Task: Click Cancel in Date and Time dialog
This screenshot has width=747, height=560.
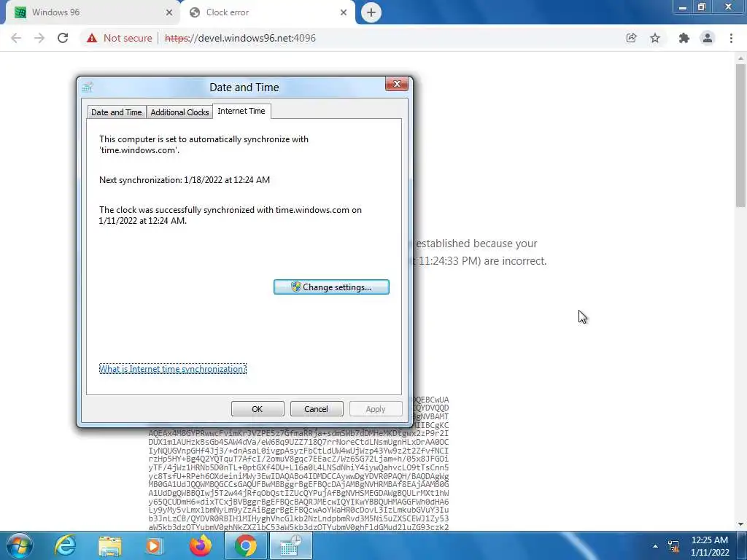Action: (x=317, y=409)
